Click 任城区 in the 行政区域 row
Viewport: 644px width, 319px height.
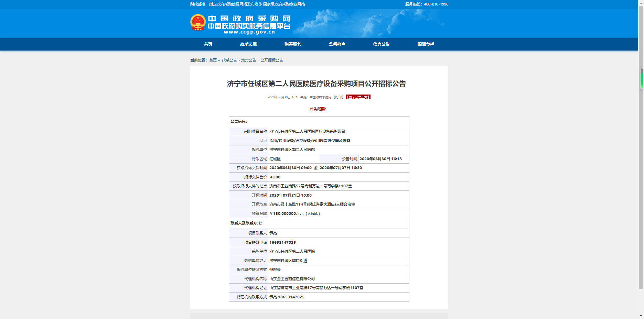point(275,159)
